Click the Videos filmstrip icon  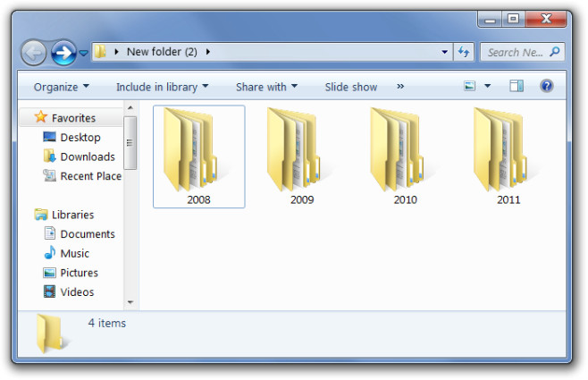[x=49, y=291]
